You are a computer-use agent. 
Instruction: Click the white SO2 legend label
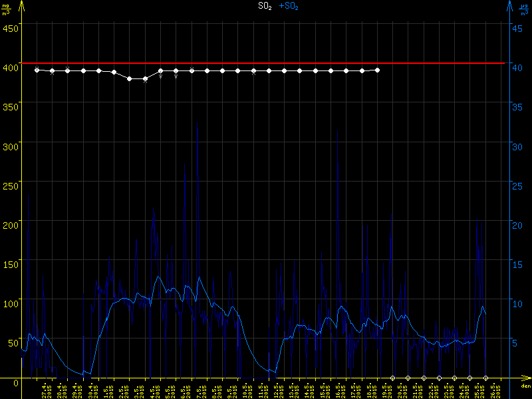pos(265,6)
